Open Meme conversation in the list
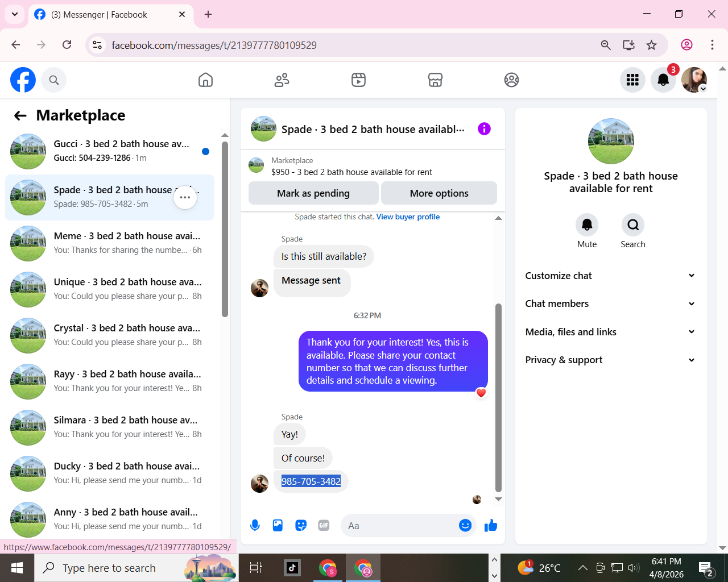The width and height of the screenshot is (728, 582). pos(110,243)
